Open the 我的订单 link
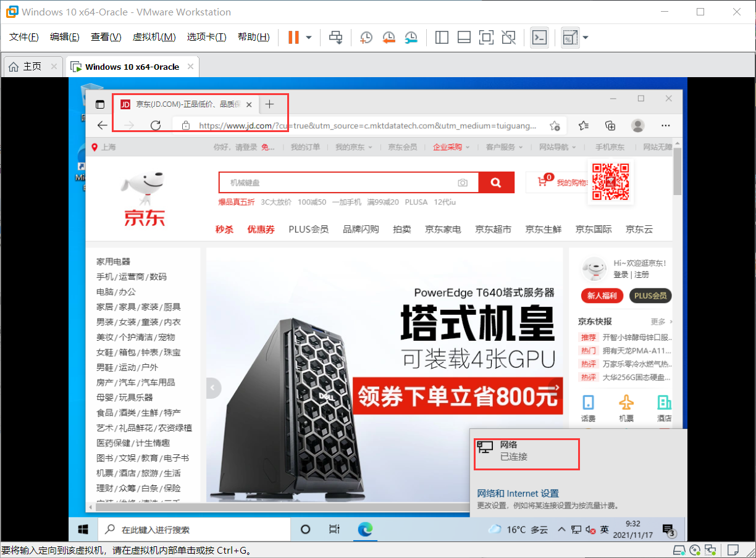756x558 pixels. tap(306, 147)
